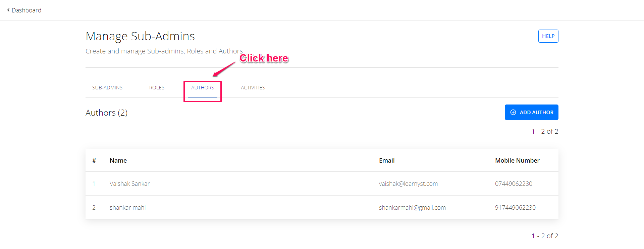Click mobile number 917449062230
This screenshot has width=644, height=249.
(515, 208)
